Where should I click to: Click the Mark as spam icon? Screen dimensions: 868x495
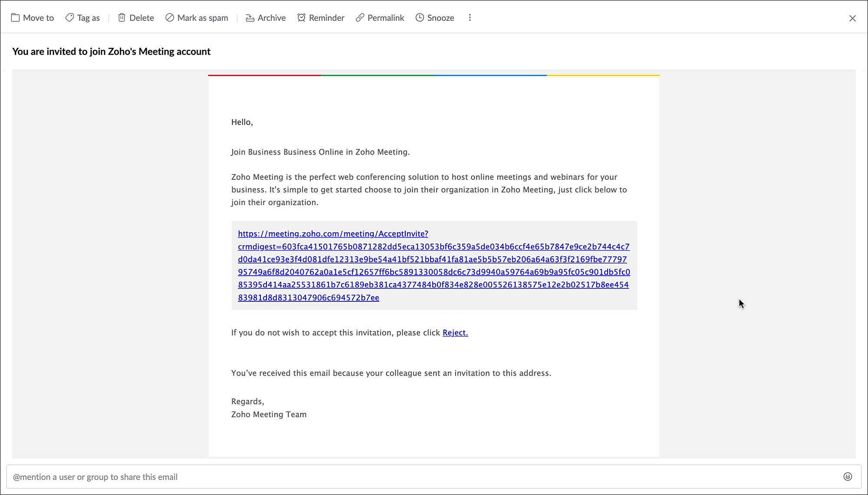(x=170, y=18)
